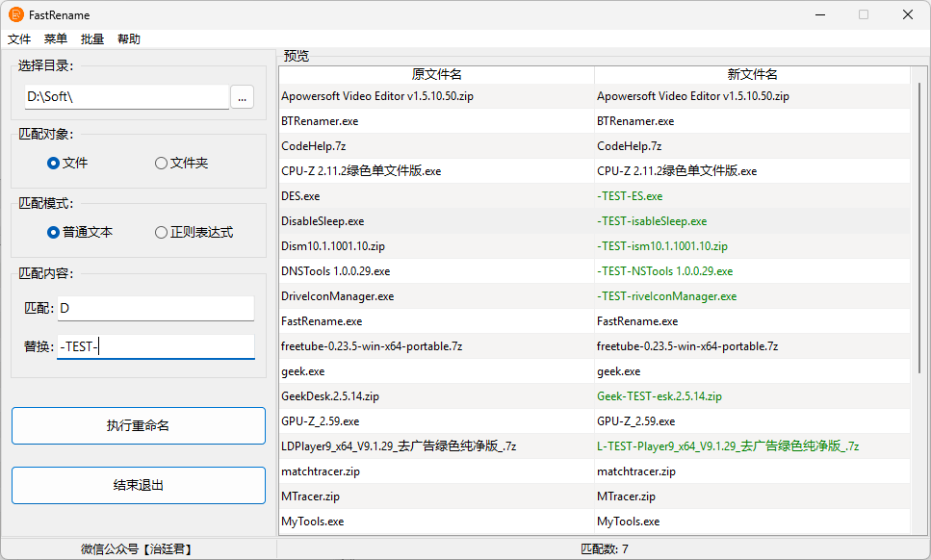Viewport: 931px width, 560px height.
Task: Click the 替换 input field containing -TEST-
Action: (x=156, y=347)
